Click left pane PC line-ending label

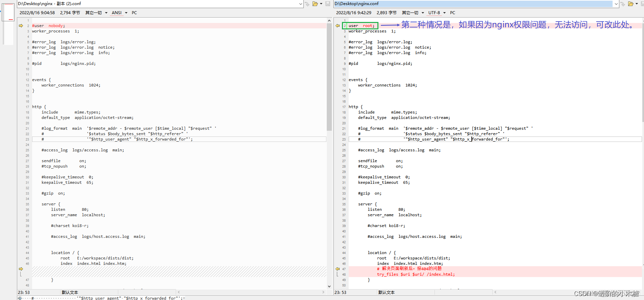[134, 13]
